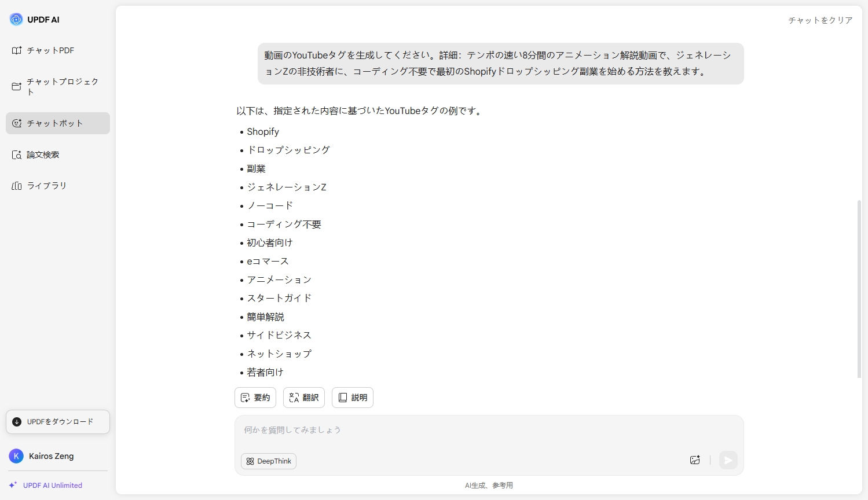Open ライブラリ in the sidebar

[x=58, y=186]
